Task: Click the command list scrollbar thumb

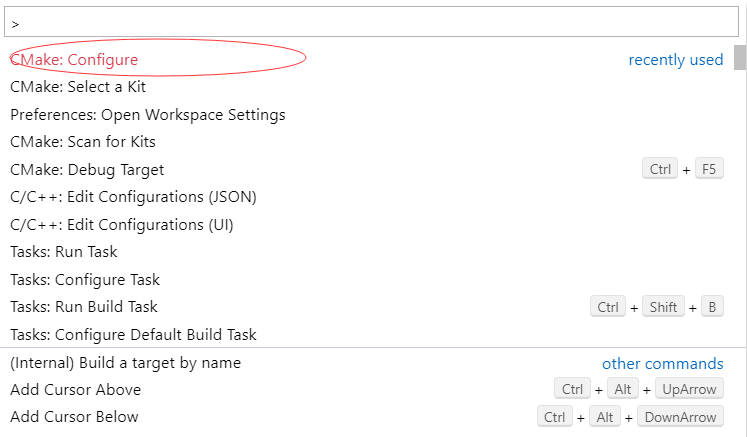Action: [740, 58]
